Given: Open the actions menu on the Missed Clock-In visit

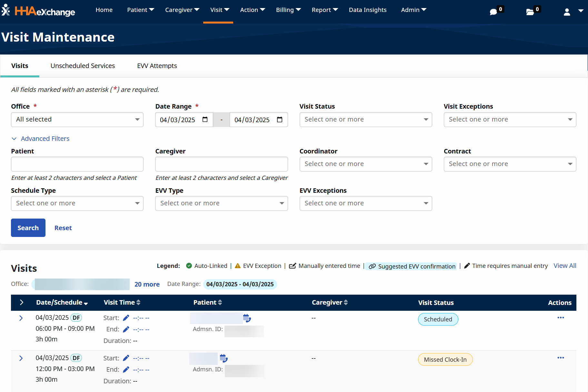Looking at the screenshot, I should coord(561,358).
